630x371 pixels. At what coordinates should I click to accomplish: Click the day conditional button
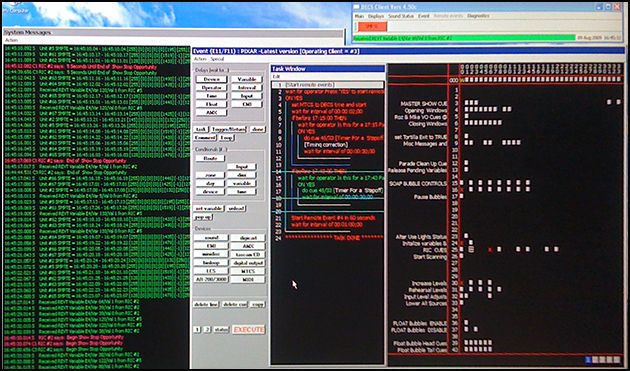pos(210,183)
